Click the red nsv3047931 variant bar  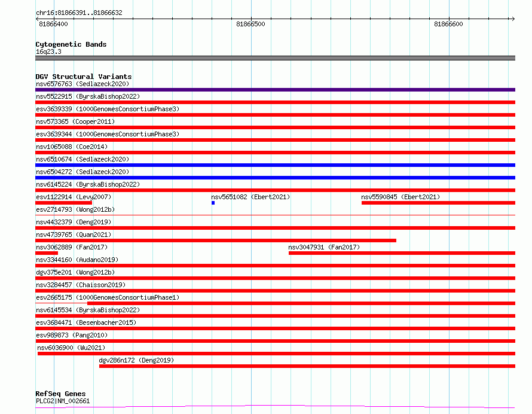pyautogui.click(x=402, y=253)
